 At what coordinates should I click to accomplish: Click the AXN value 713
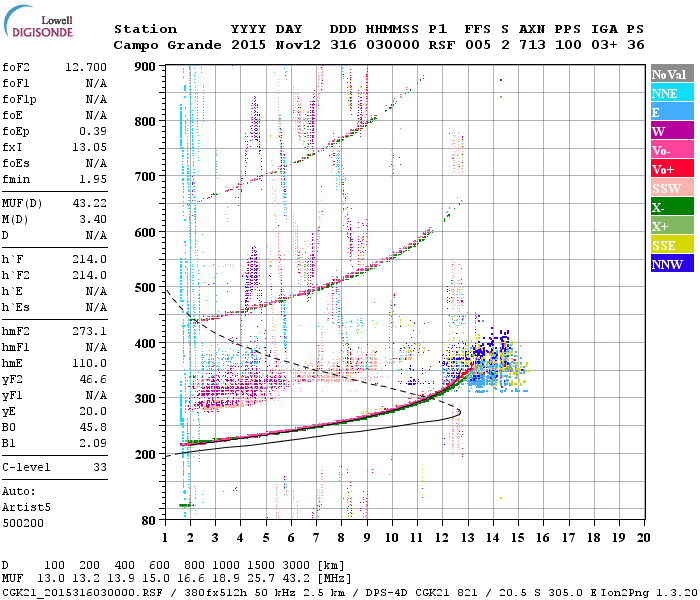tap(532, 45)
